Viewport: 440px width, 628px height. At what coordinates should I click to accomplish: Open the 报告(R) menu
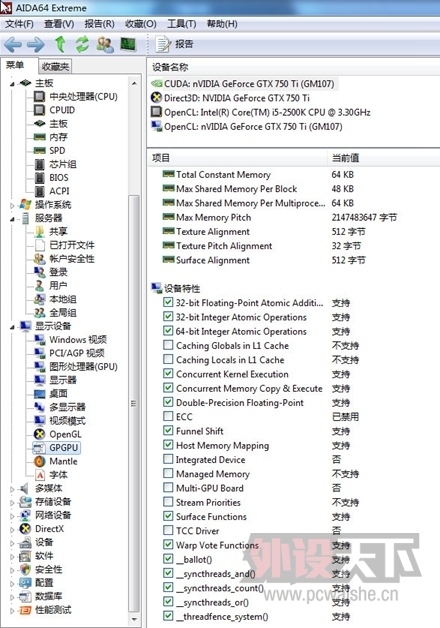click(x=99, y=24)
